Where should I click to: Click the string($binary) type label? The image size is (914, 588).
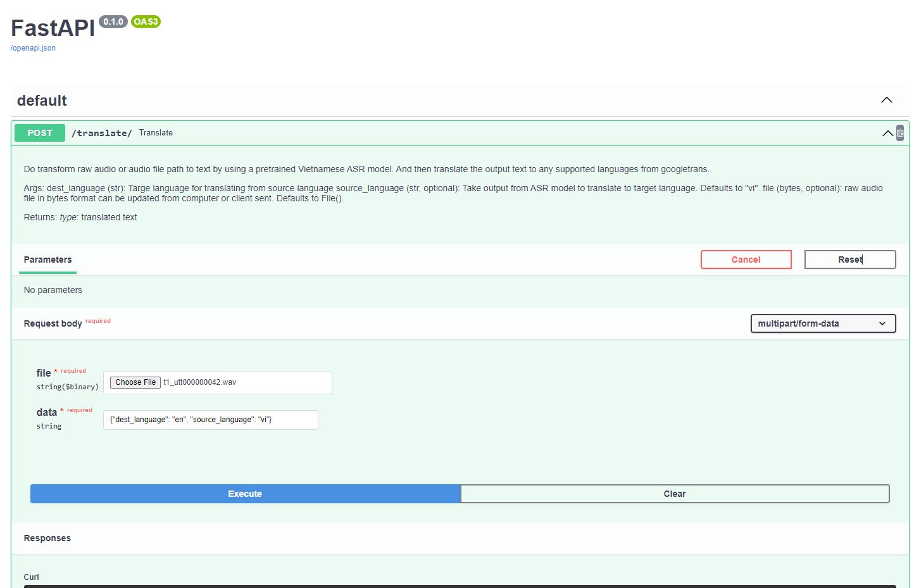[68, 387]
